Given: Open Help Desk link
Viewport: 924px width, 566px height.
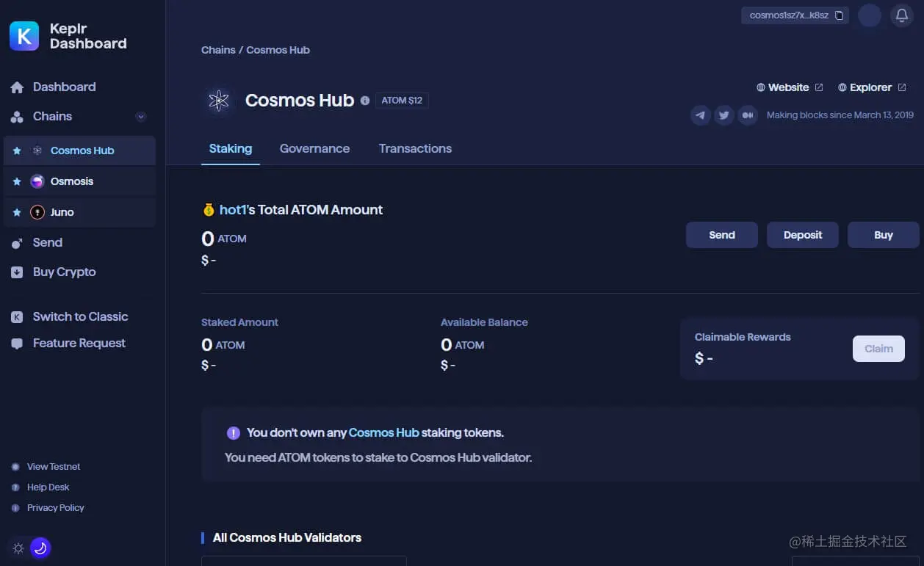Looking at the screenshot, I should coord(40,487).
